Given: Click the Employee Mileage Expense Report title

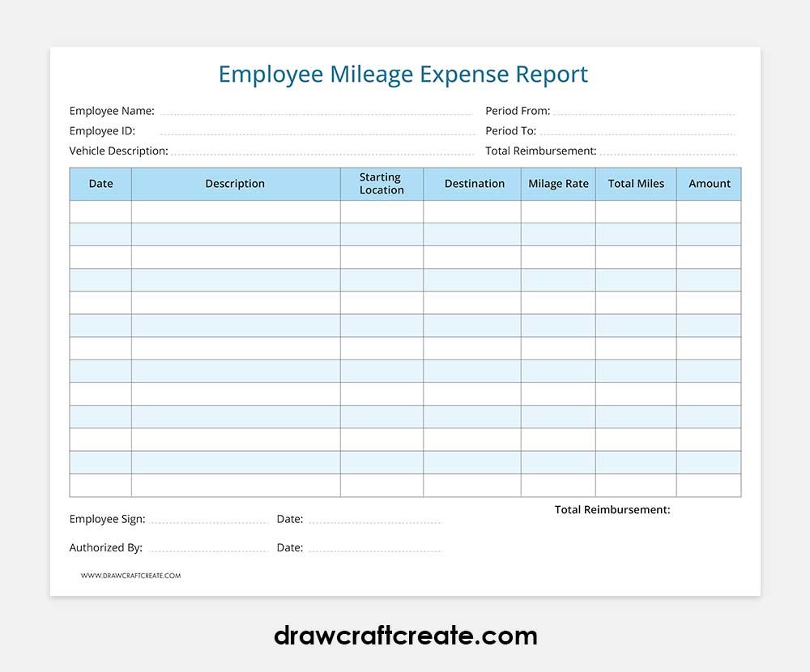Looking at the screenshot, I should click(x=403, y=74).
